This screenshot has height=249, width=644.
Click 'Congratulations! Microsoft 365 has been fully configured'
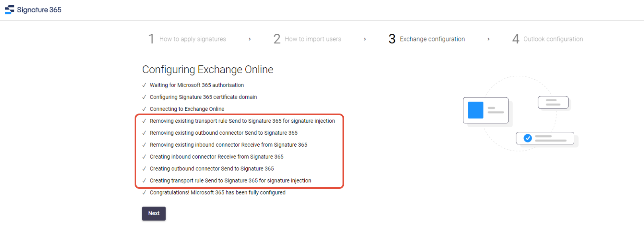217,193
